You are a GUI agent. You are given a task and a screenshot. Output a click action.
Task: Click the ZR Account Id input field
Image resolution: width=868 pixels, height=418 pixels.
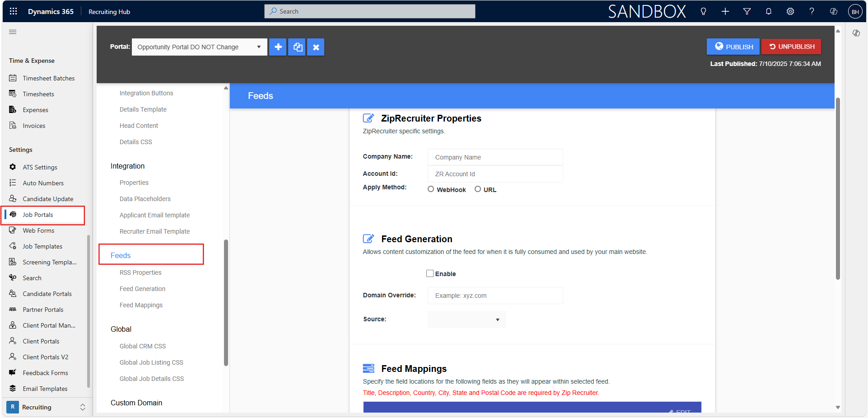[x=495, y=174]
